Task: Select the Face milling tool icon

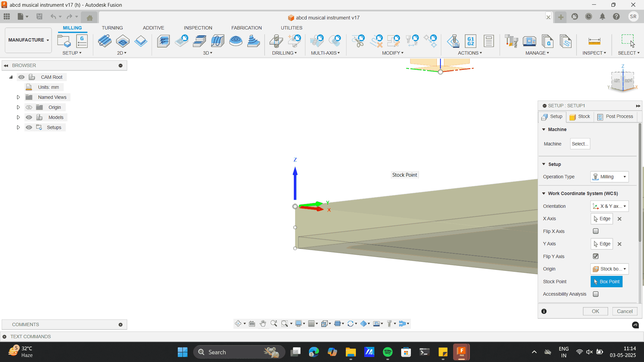Action: (141, 41)
